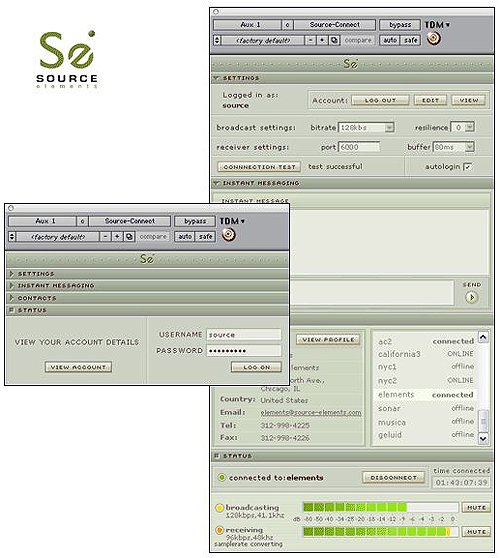The width and height of the screenshot is (500, 558).
Task: Click the View Account button
Action: click(x=78, y=367)
